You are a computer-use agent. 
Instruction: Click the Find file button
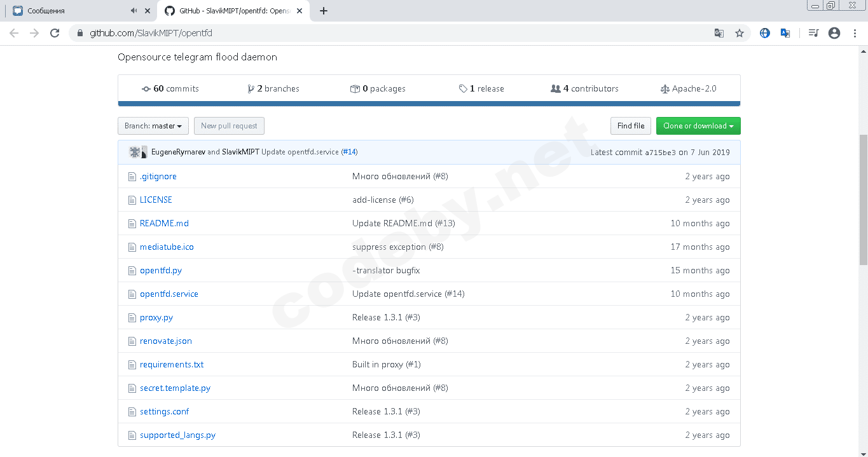pos(631,126)
